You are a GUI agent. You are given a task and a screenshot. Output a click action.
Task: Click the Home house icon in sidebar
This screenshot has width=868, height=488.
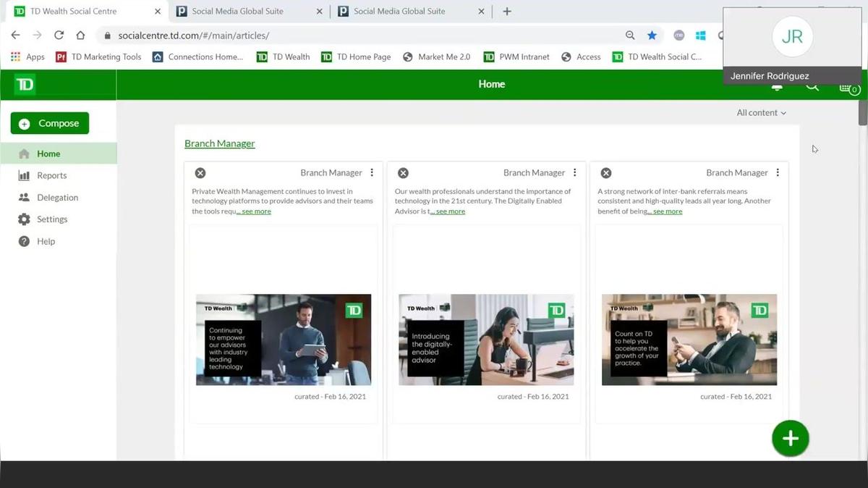[x=24, y=153]
